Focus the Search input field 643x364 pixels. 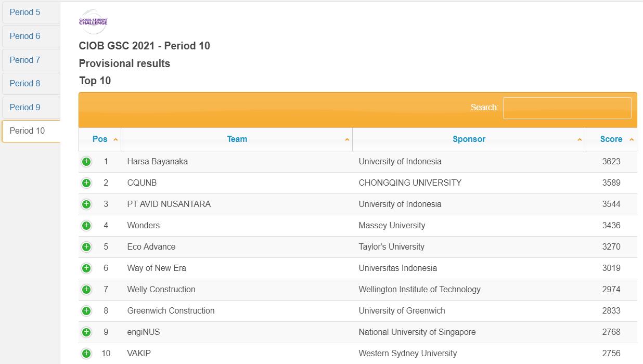tap(567, 108)
